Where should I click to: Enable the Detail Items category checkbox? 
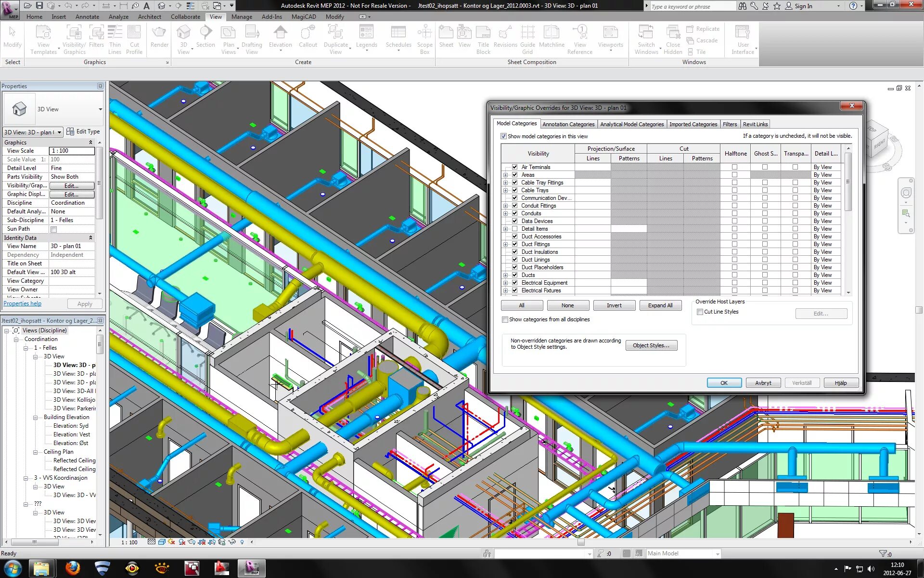[514, 229]
